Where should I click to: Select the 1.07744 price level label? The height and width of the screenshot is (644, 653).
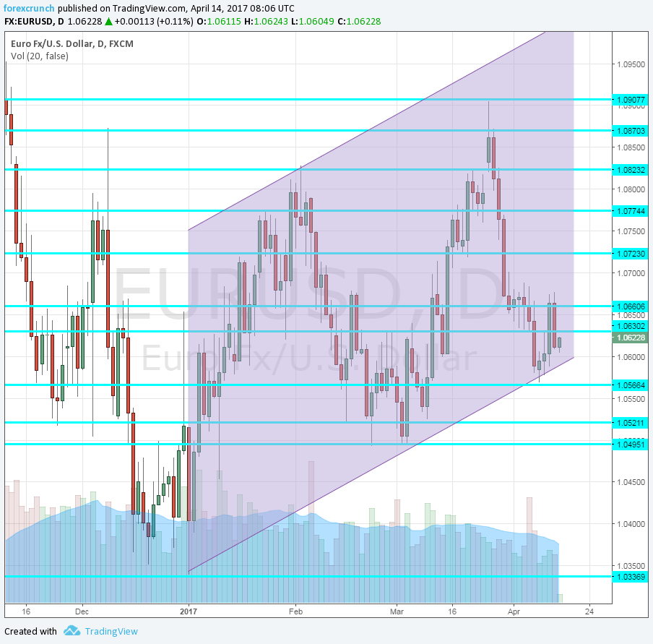(630, 211)
